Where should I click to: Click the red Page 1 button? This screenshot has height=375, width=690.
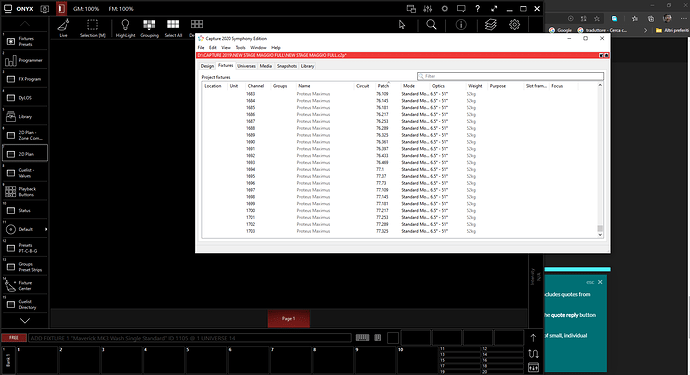tap(289, 319)
